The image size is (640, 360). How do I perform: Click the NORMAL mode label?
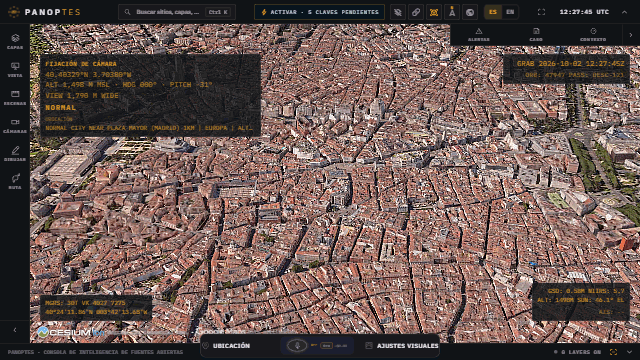(60, 108)
